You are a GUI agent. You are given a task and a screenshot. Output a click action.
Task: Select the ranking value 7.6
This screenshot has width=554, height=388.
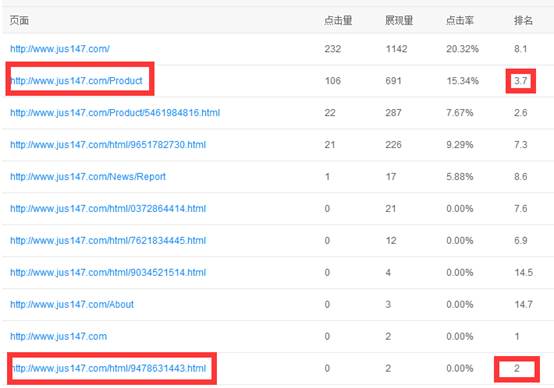pos(521,208)
